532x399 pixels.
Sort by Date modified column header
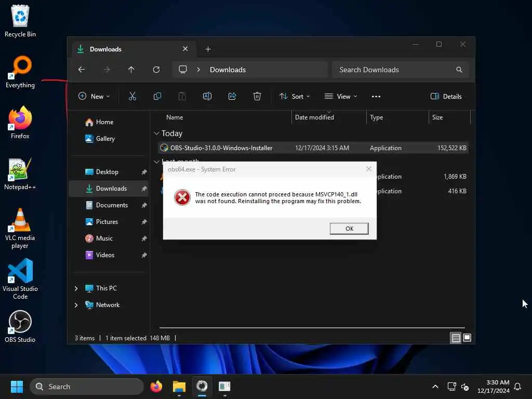coord(314,117)
